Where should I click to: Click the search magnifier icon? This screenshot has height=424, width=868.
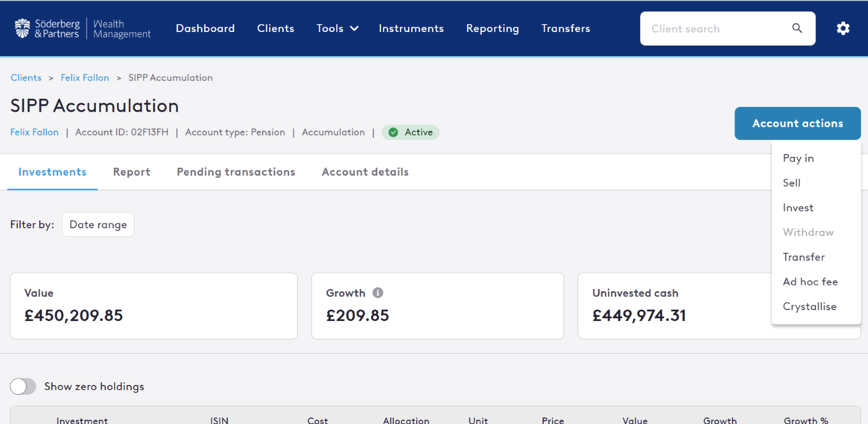(797, 28)
